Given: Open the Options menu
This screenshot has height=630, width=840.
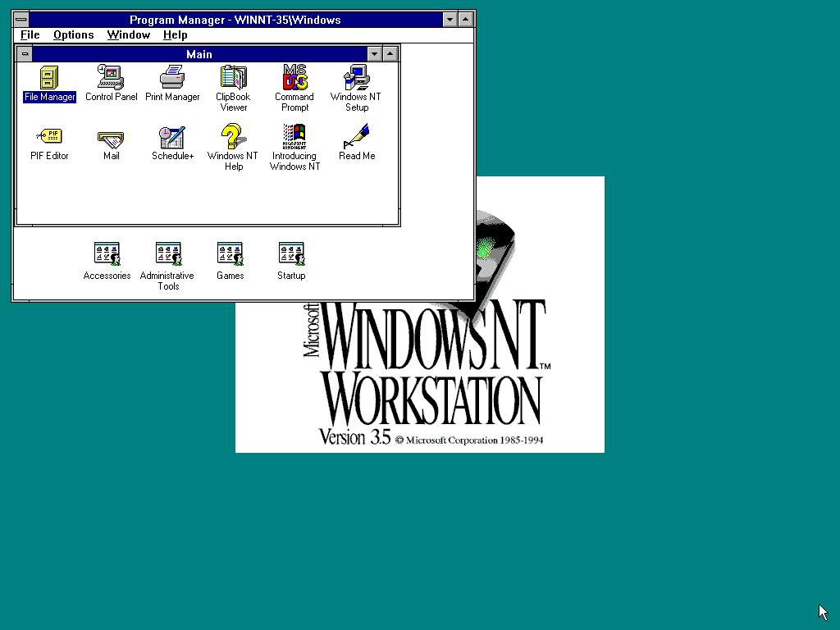Looking at the screenshot, I should pyautogui.click(x=73, y=34).
